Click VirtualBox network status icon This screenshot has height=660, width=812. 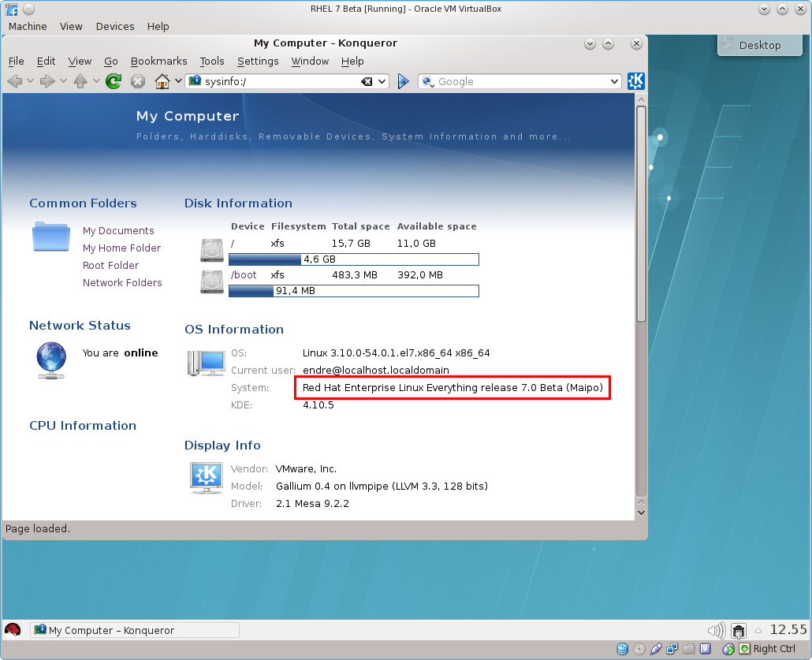pyautogui.click(x=672, y=649)
